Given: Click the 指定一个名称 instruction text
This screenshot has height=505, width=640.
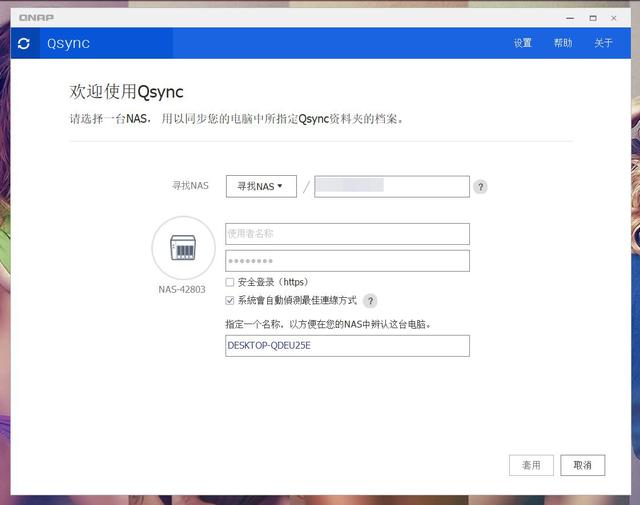Looking at the screenshot, I should 328,325.
